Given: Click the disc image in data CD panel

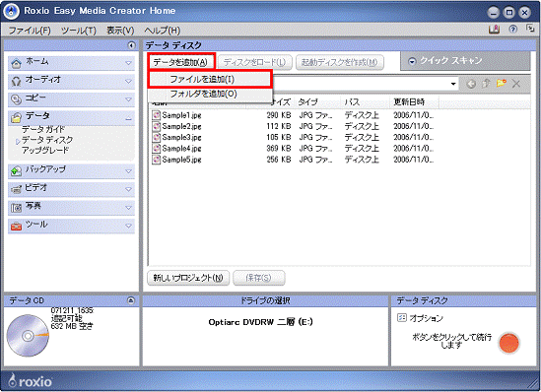Looking at the screenshot, I should (x=28, y=336).
